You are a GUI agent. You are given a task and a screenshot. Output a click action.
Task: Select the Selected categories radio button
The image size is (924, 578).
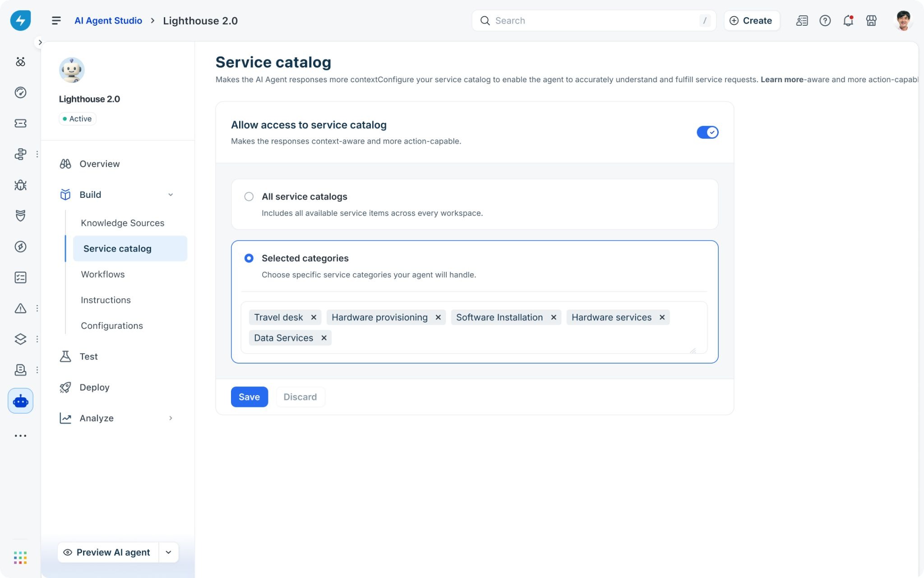[249, 258]
